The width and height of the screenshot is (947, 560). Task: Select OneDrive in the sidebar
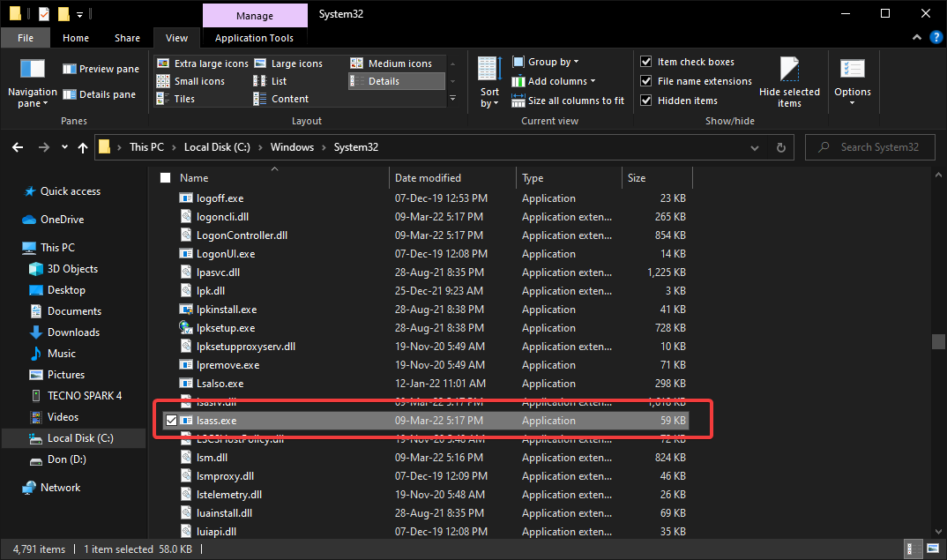[x=62, y=220]
